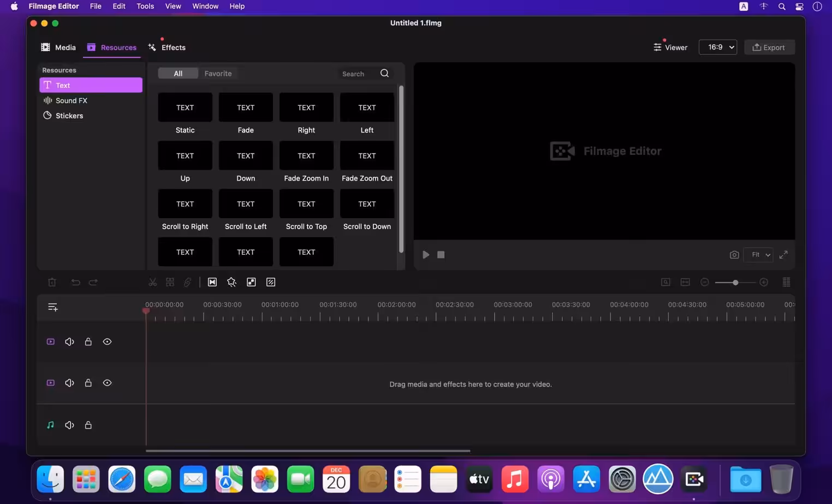Screen dimensions: 832x504
Task: Mute the first video track
Action: point(69,341)
